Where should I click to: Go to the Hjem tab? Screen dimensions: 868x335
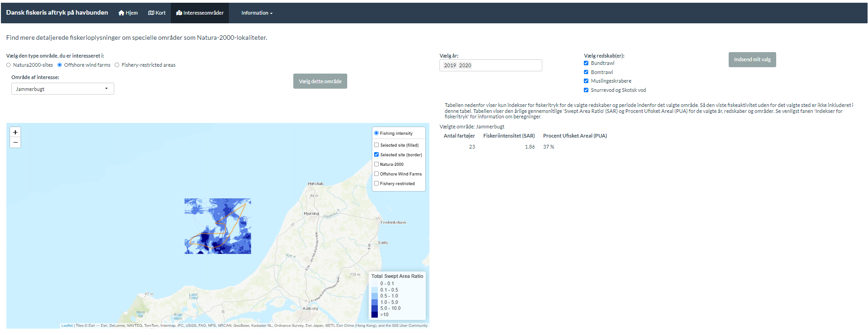(128, 13)
